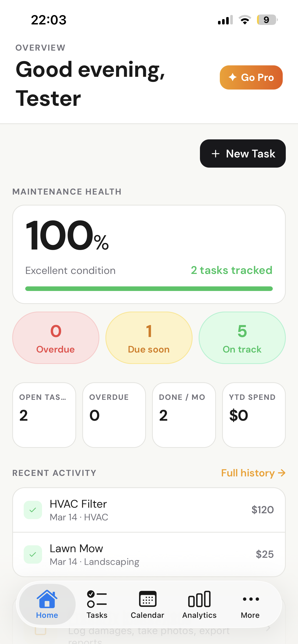Open the Calendar icon
Screen dimensions: 298x644
147,599
